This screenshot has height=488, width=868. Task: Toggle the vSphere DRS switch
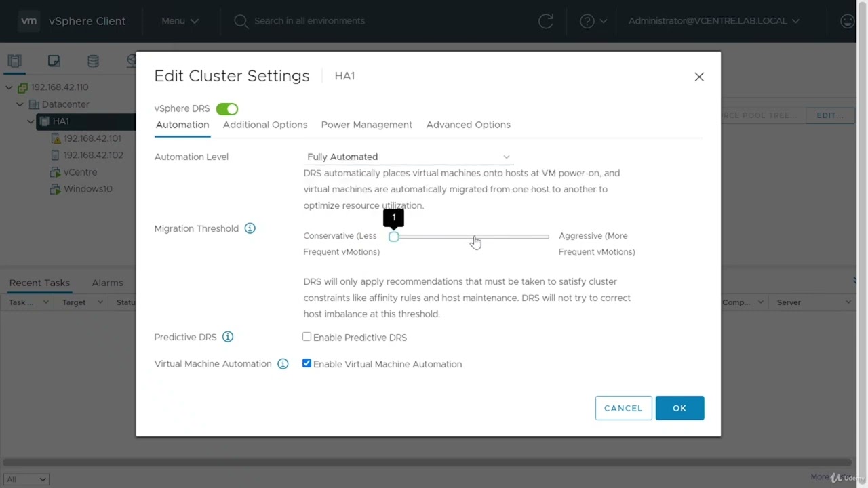tap(227, 108)
